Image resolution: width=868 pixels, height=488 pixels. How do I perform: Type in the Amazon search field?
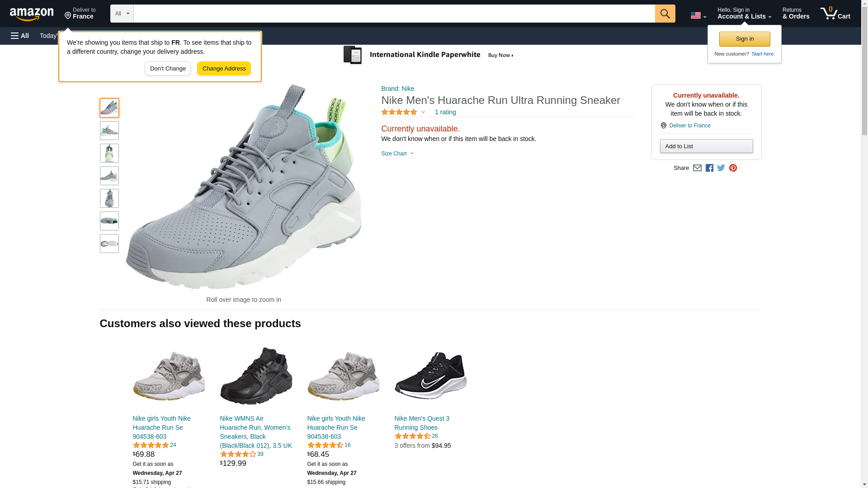pyautogui.click(x=394, y=14)
